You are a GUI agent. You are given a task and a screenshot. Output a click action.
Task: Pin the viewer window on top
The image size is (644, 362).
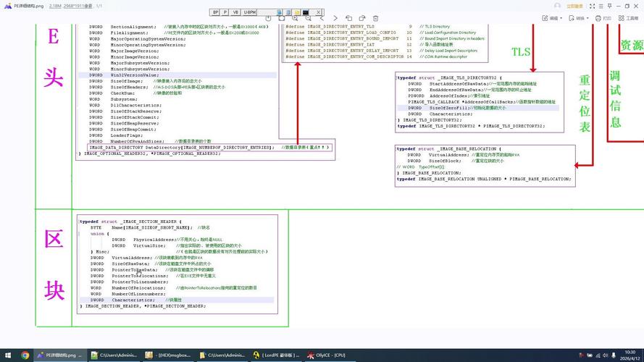pos(609,7)
